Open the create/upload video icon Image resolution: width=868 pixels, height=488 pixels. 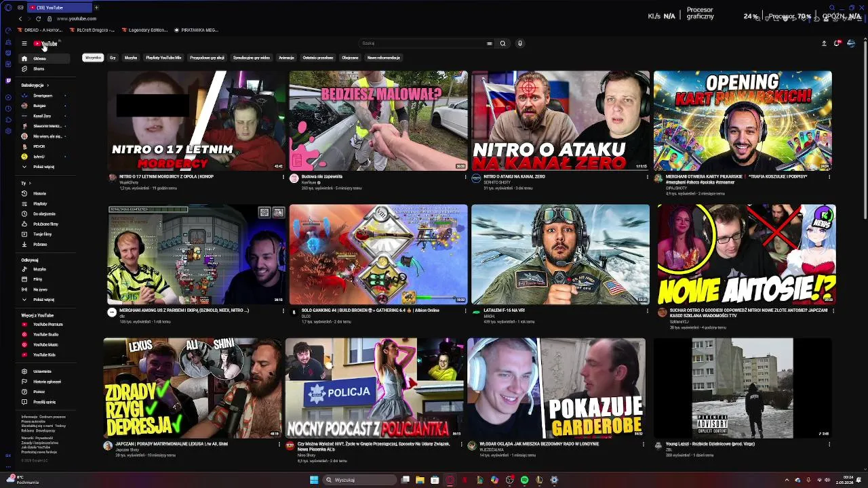point(824,43)
